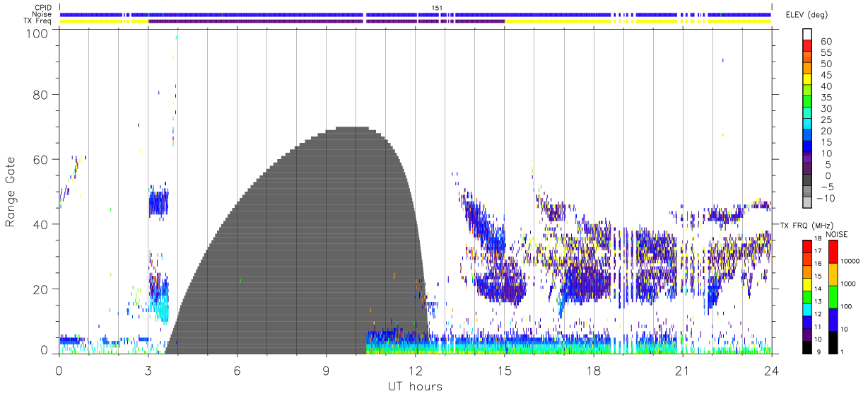Select the green block of the NOISE scale
The width and height of the screenshot is (868, 401).
pyautogui.click(x=833, y=296)
